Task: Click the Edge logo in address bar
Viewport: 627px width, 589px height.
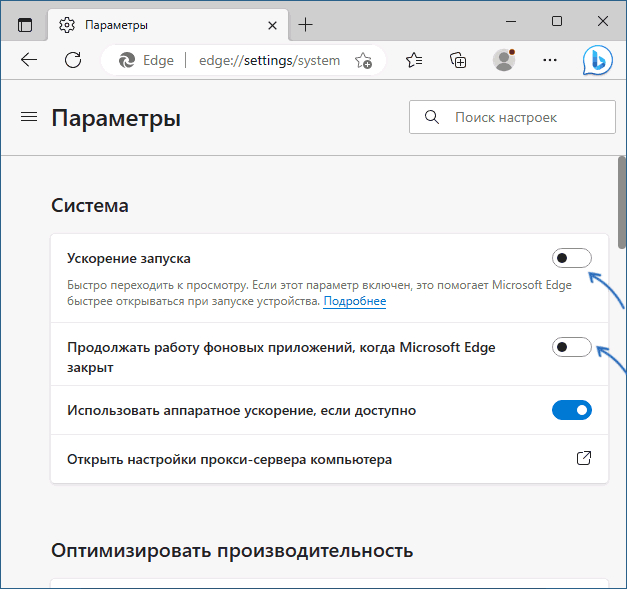Action: pyautogui.click(x=127, y=60)
